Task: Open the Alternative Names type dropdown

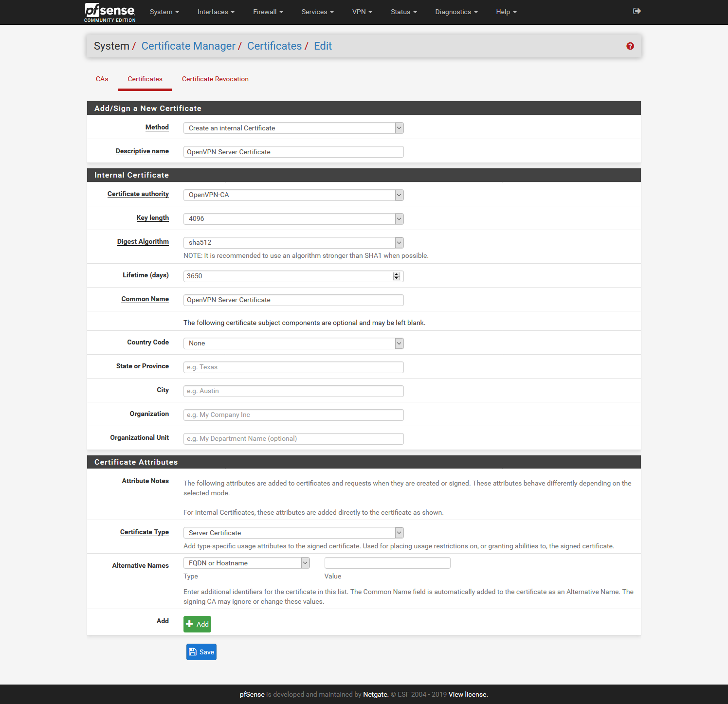Action: click(247, 563)
